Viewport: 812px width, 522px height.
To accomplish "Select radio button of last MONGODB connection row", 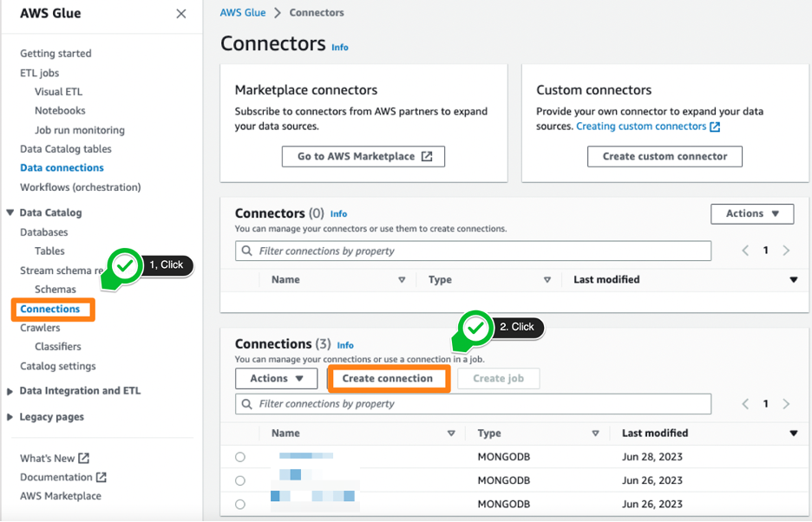I will point(239,504).
